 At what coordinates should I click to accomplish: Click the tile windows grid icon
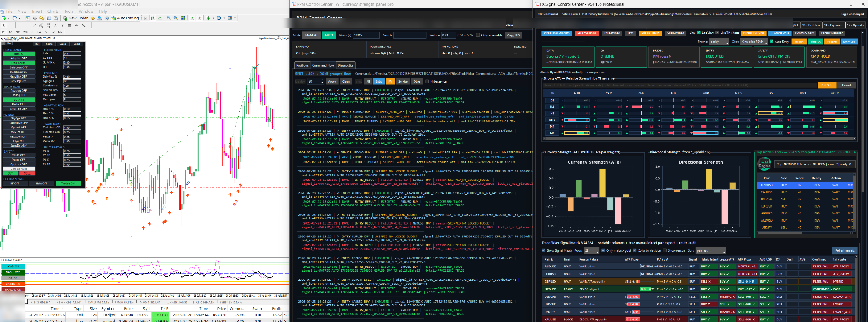[183, 18]
